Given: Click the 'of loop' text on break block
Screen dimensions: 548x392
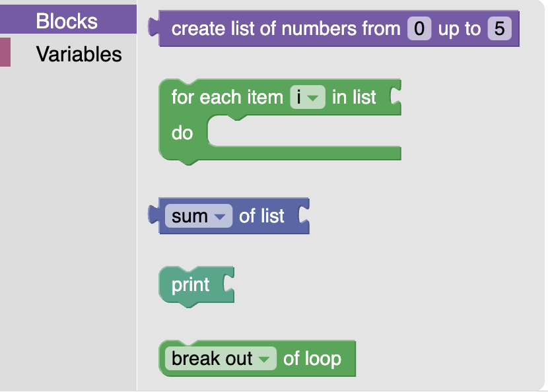Looking at the screenshot, I should point(312,358).
